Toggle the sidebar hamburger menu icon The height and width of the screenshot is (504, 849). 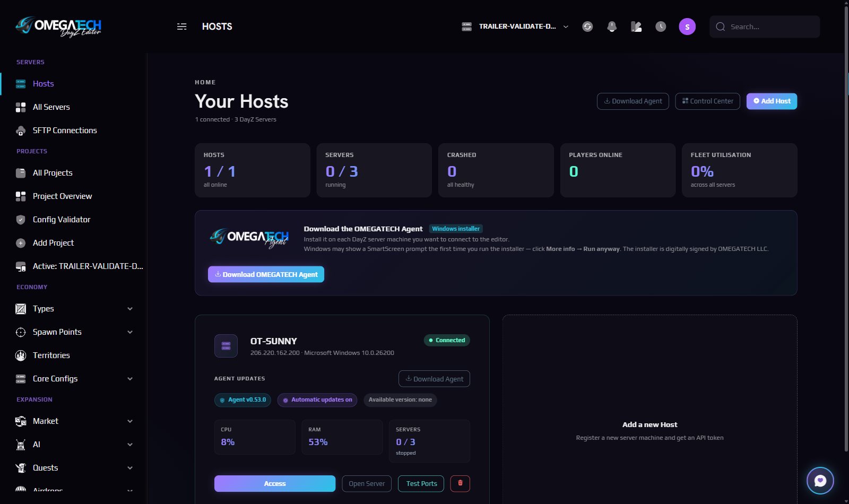[x=181, y=27]
